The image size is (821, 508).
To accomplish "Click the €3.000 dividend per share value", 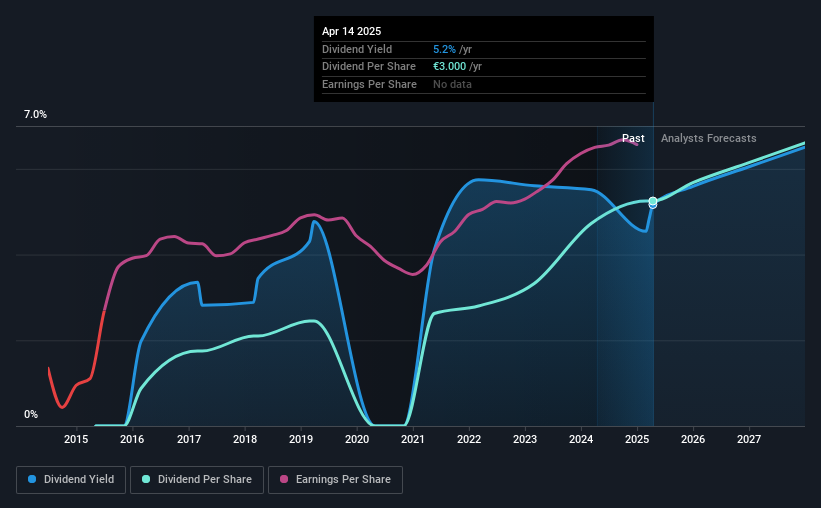I will point(449,67).
